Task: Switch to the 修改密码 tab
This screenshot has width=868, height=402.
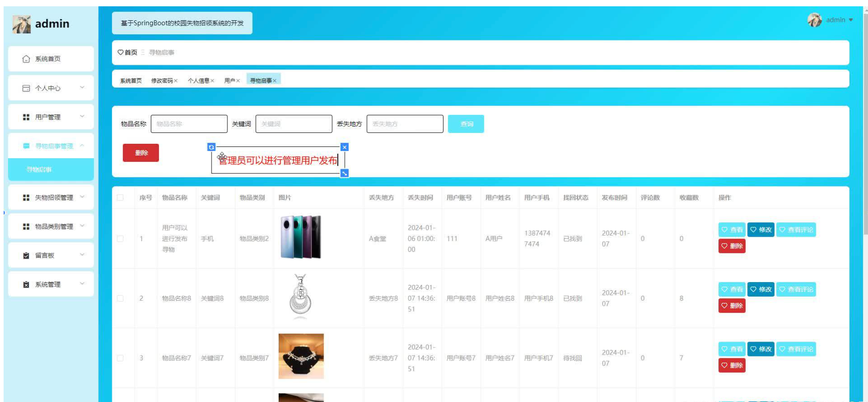Action: [x=162, y=81]
